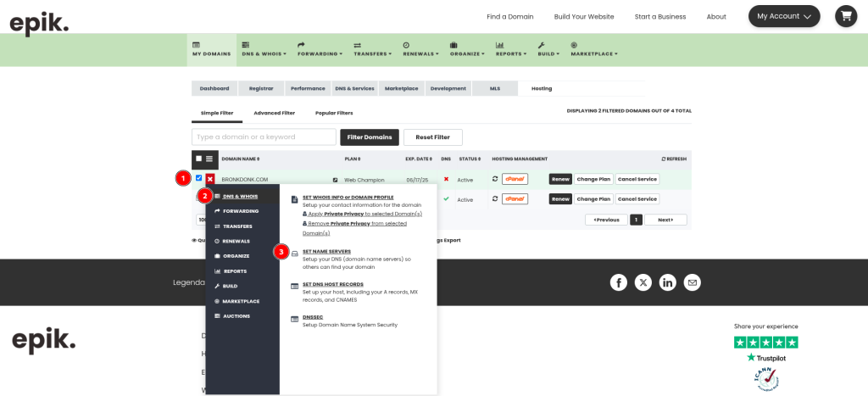
Task: Click the SET DNS HOST RECORDS link
Action: coord(332,284)
